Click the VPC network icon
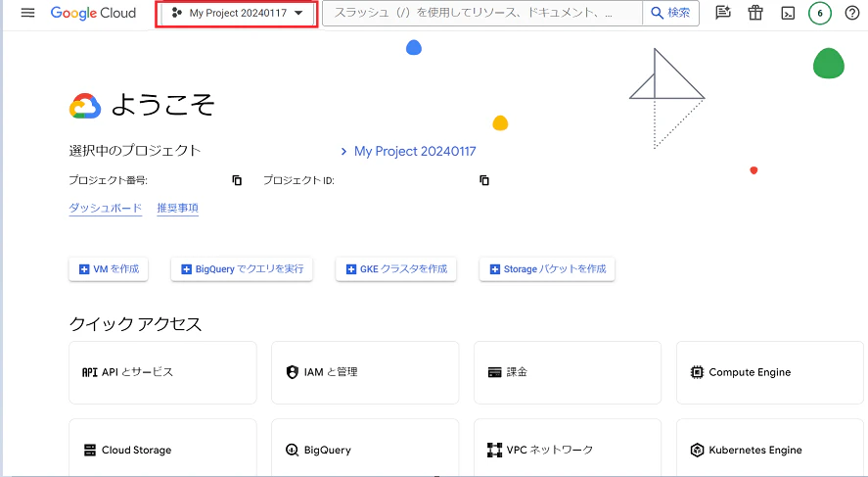The width and height of the screenshot is (868, 477). click(x=494, y=450)
